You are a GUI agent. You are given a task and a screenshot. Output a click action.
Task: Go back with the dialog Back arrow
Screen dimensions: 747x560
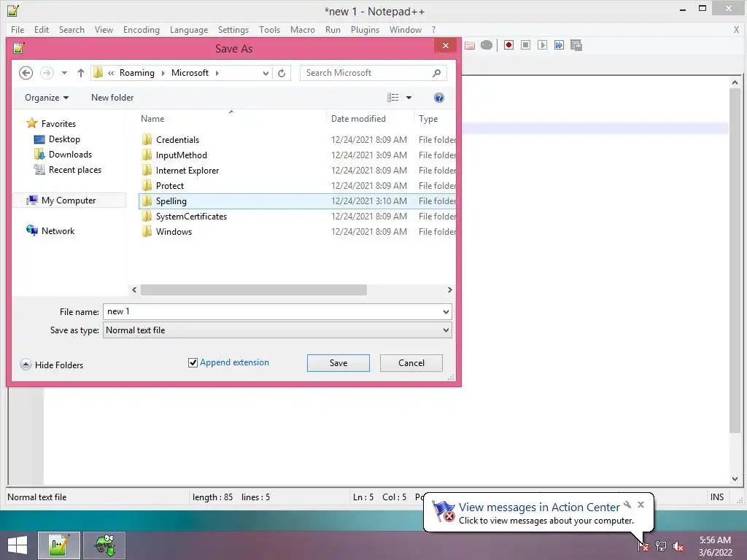[x=26, y=73]
